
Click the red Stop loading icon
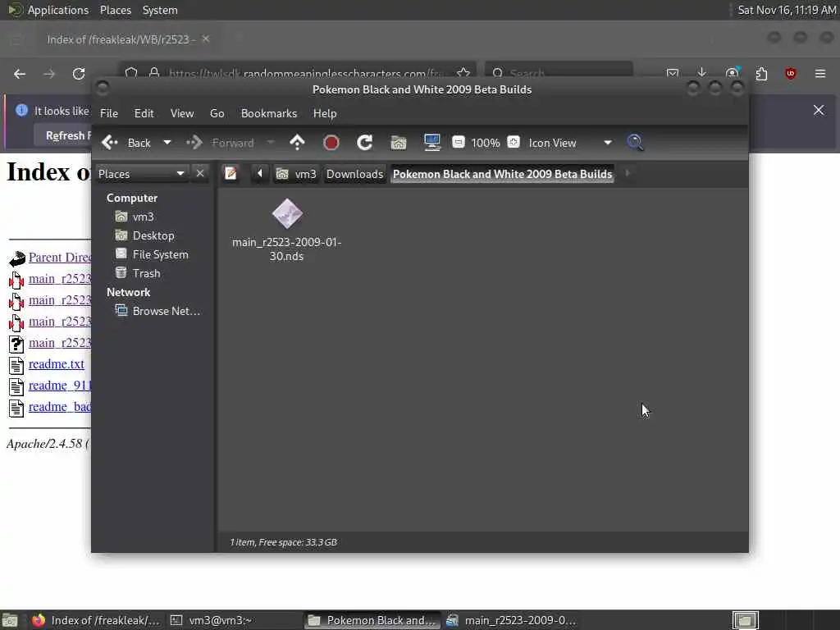(331, 143)
